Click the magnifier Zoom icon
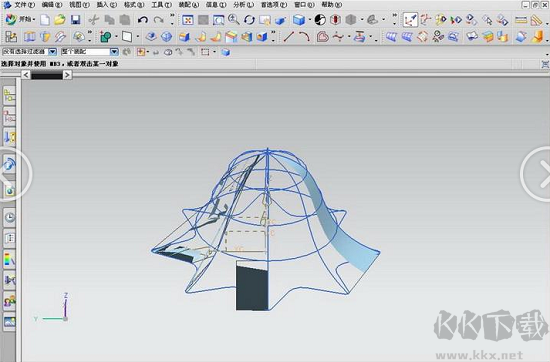Image resolution: width=550 pixels, height=362 pixels. (234, 19)
